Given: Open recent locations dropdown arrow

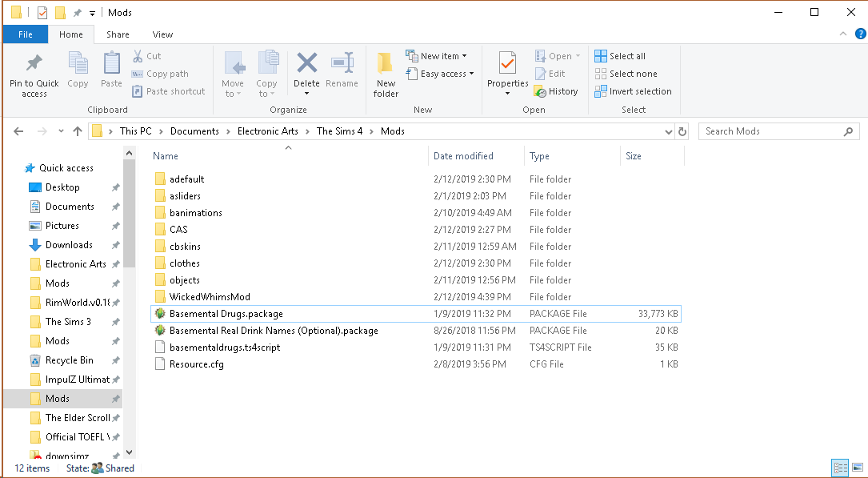Looking at the screenshot, I should [x=61, y=131].
